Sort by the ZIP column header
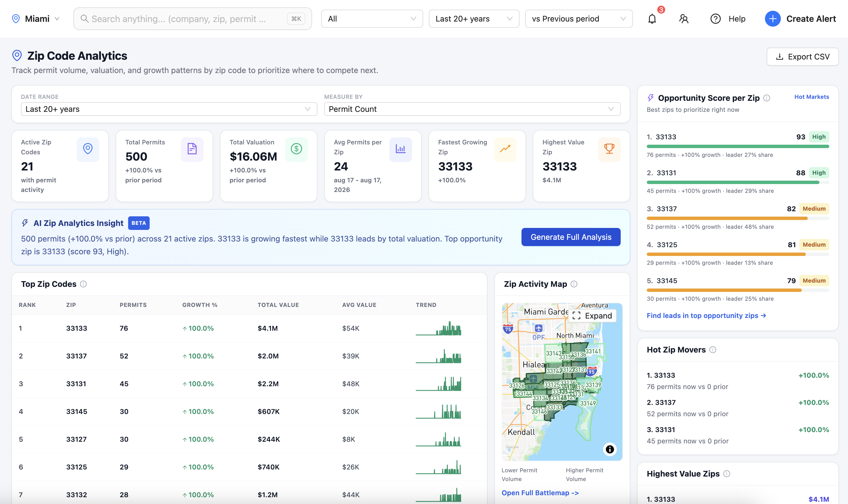848x504 pixels. 71,305
